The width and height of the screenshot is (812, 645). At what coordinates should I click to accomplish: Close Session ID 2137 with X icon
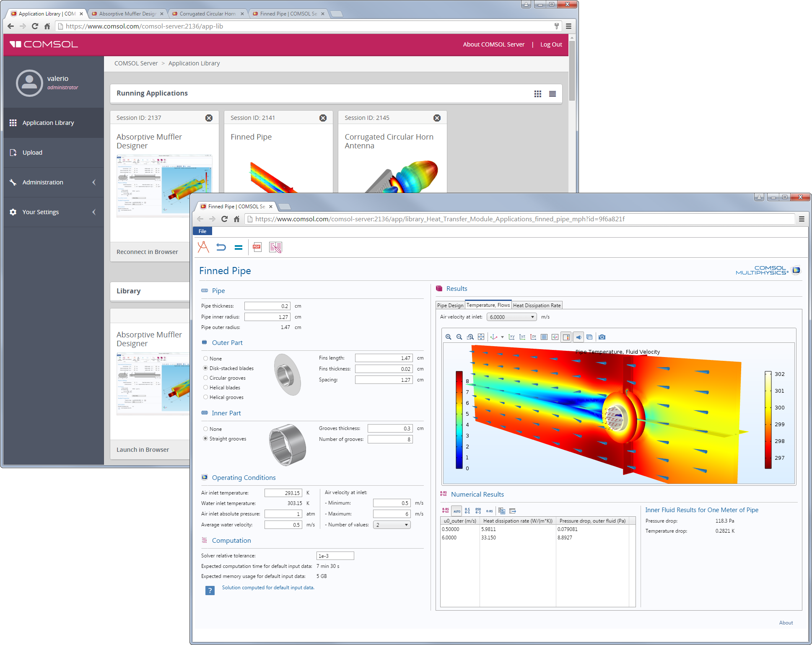[209, 118]
